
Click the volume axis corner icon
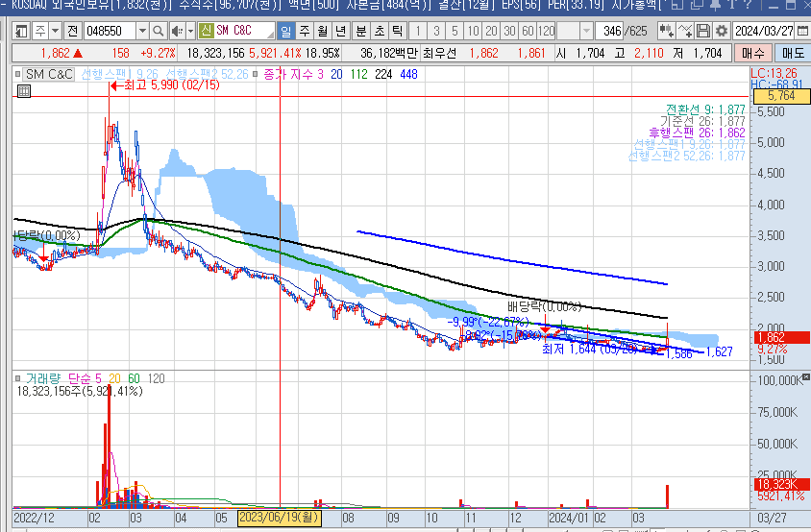click(806, 377)
